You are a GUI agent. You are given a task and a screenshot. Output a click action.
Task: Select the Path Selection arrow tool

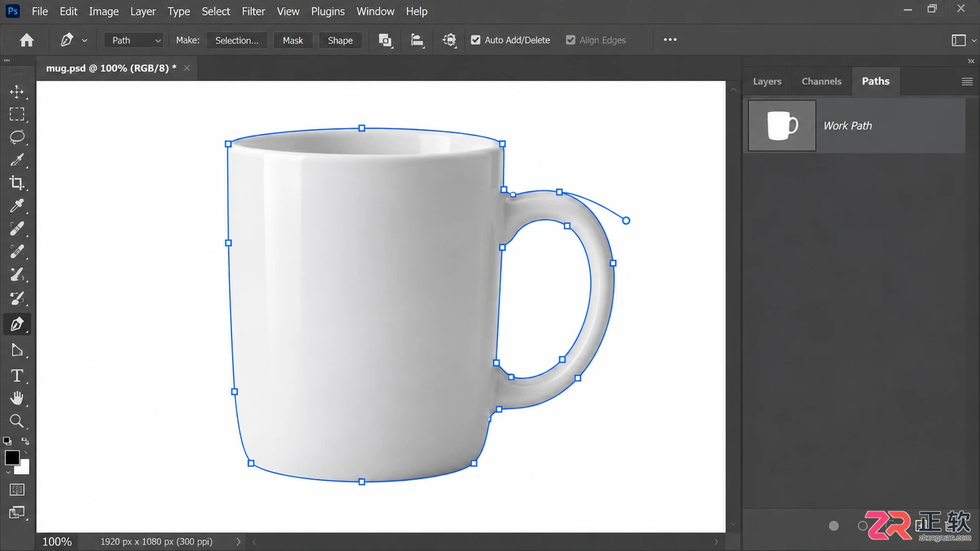(x=17, y=350)
